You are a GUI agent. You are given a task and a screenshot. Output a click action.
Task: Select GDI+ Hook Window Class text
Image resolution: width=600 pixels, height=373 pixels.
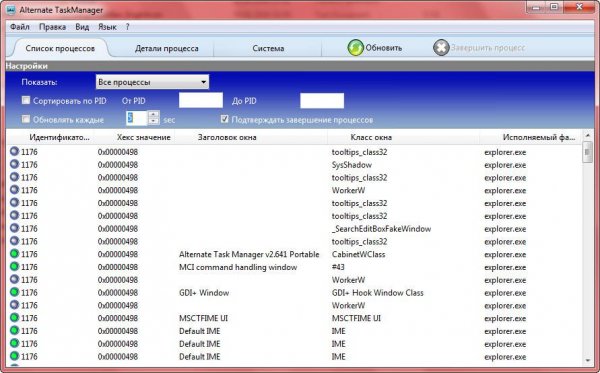378,293
